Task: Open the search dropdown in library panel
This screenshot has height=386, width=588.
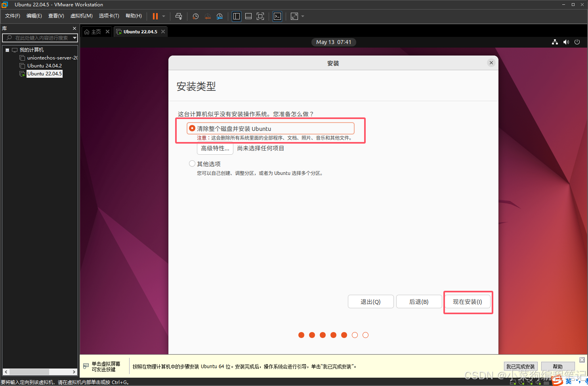Action: pyautogui.click(x=74, y=38)
